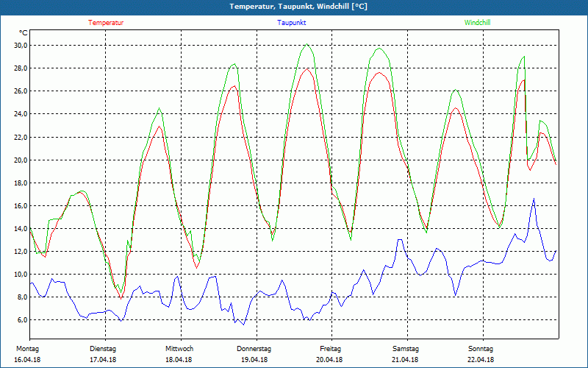Click the Samstag day label

click(406, 349)
